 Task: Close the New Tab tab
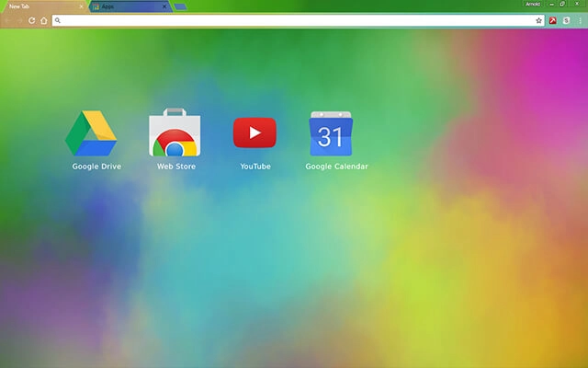tap(81, 6)
